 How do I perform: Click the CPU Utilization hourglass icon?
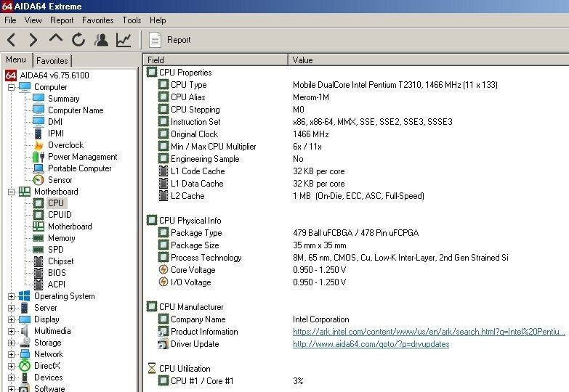[x=152, y=368]
